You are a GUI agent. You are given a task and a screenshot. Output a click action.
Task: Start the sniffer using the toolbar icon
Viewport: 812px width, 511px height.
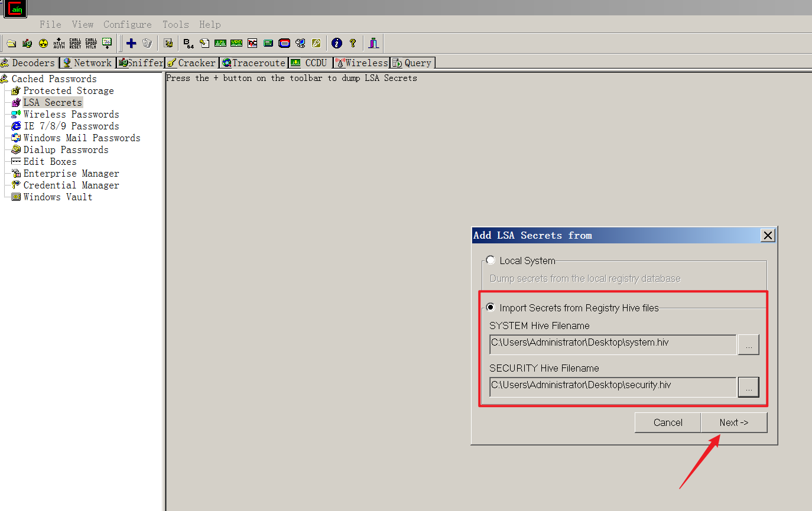27,43
